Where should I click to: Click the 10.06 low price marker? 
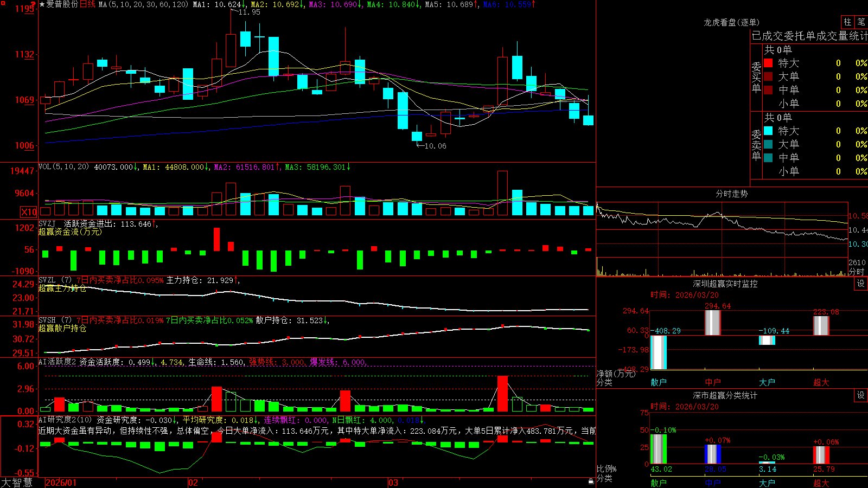(435, 146)
